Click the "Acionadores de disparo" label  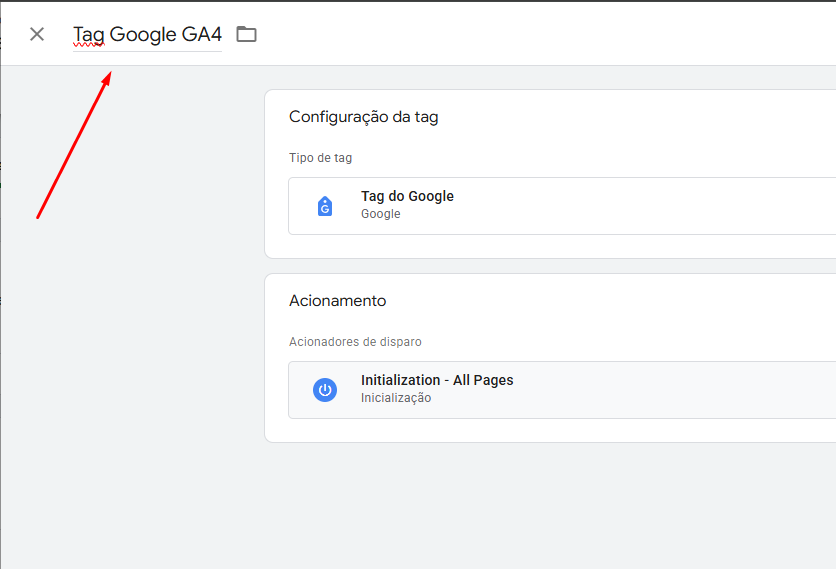355,342
